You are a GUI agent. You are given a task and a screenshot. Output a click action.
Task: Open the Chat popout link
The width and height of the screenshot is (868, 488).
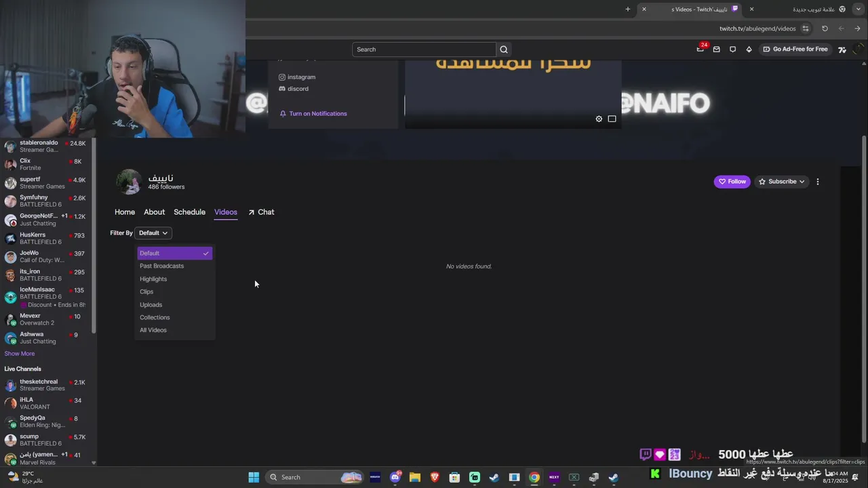261,212
